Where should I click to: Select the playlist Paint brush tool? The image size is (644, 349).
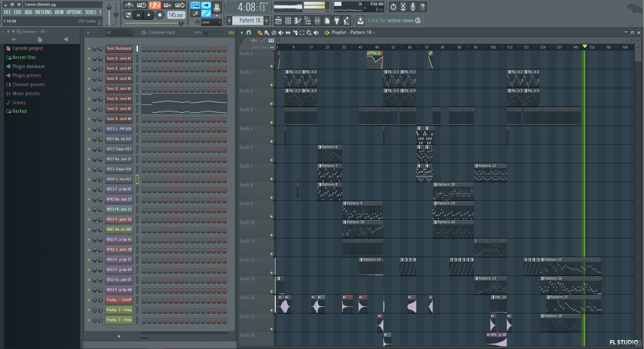pyautogui.click(x=267, y=33)
